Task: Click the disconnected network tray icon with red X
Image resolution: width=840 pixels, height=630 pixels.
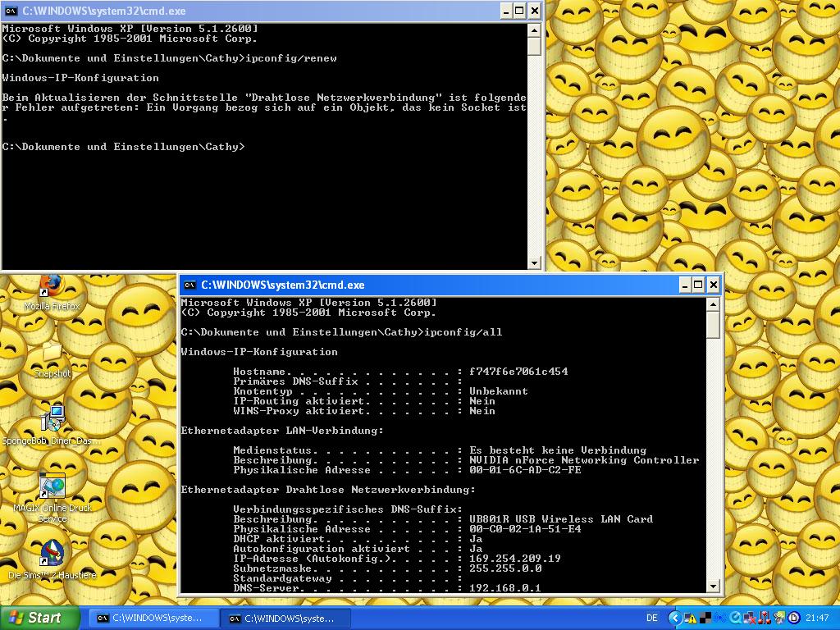Action: click(x=750, y=619)
